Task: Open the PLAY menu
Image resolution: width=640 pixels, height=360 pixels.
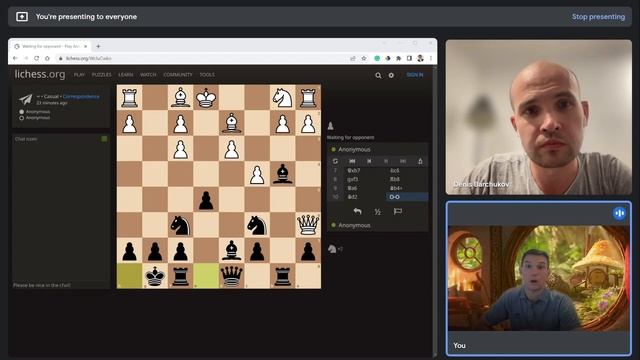Action: pyautogui.click(x=79, y=75)
